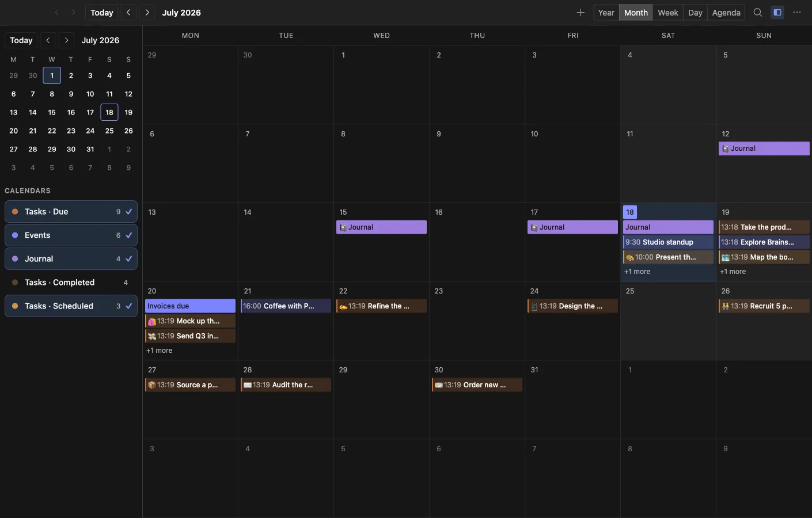Open the 10:00 Present th... task

[668, 257]
